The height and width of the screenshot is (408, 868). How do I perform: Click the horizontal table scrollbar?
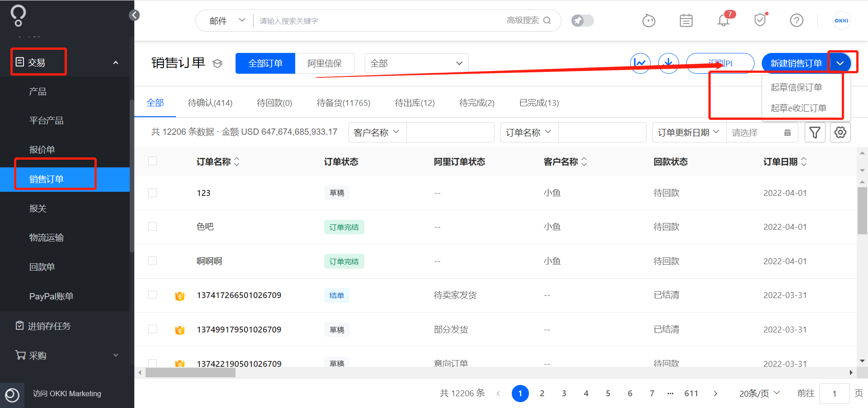pos(190,373)
